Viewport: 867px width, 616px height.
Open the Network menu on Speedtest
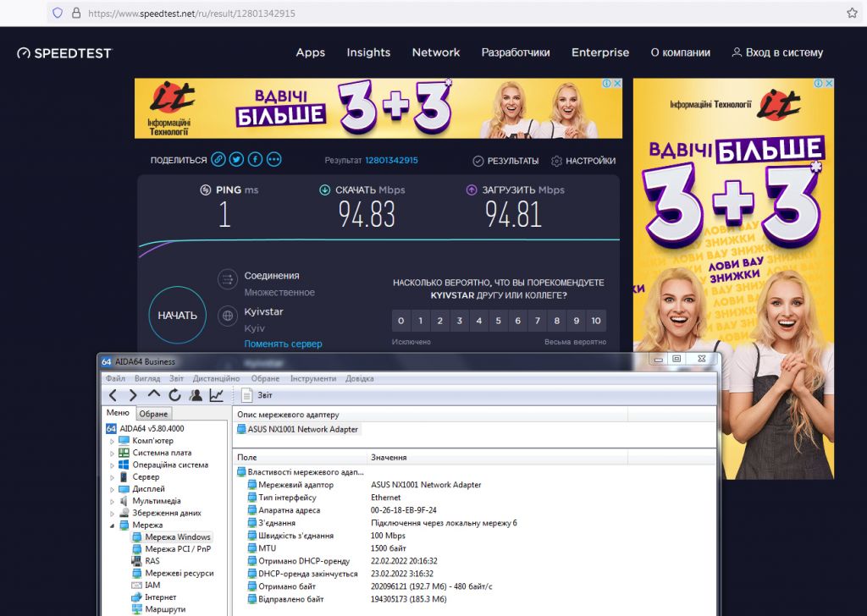pyautogui.click(x=436, y=52)
